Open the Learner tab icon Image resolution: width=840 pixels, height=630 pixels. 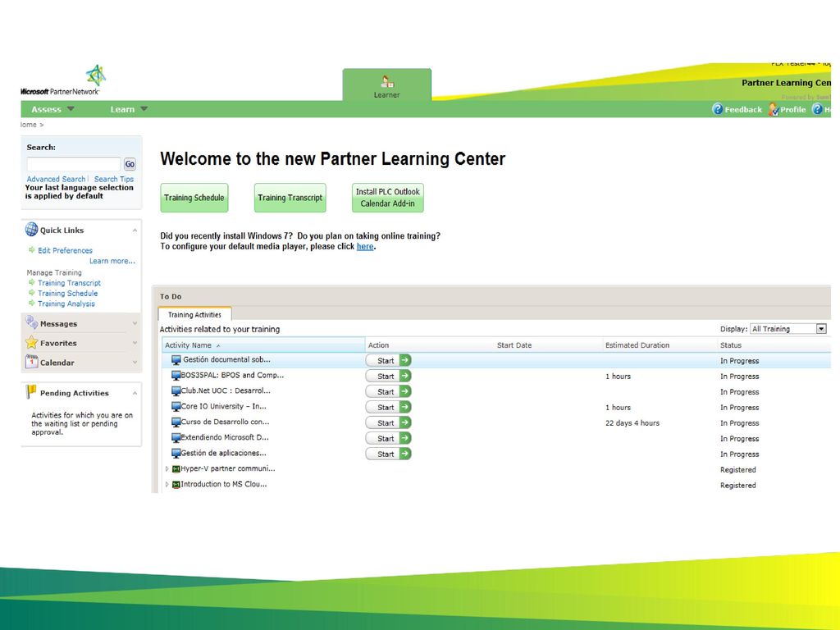387,81
